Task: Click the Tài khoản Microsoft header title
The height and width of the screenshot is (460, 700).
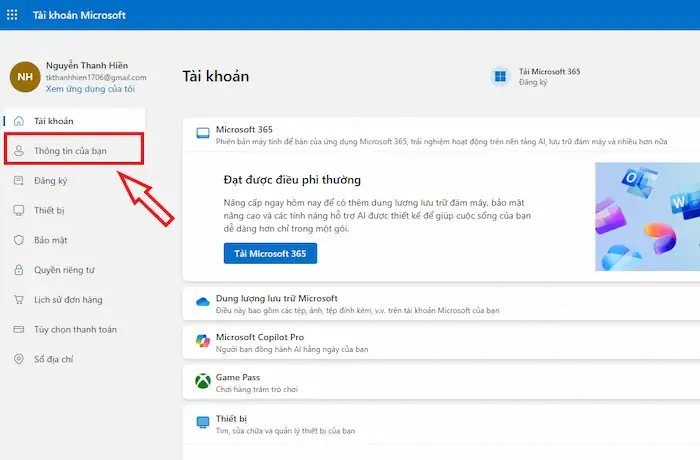Action: pos(79,15)
